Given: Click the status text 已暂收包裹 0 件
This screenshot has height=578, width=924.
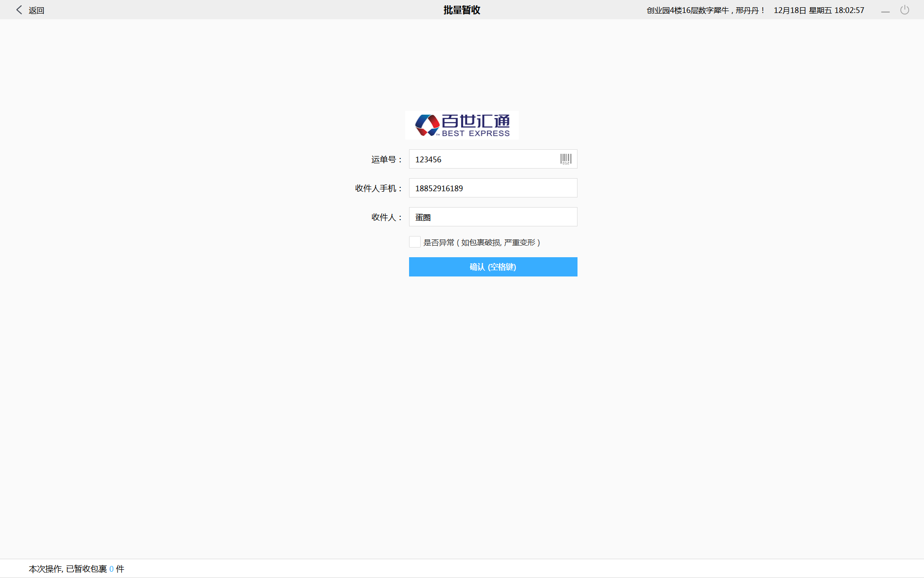Looking at the screenshot, I should 95,569.
